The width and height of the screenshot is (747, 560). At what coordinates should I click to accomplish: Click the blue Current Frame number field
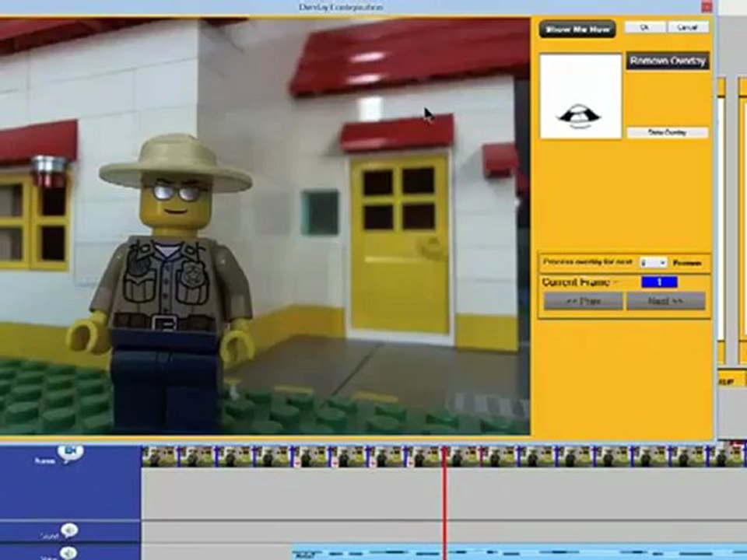659,282
